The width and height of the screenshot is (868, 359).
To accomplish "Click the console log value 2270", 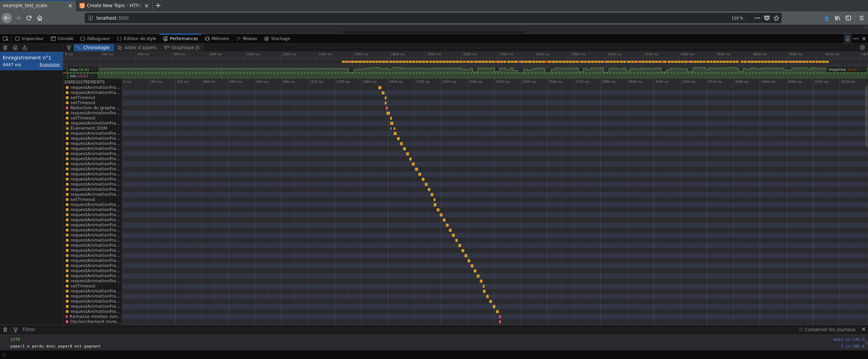I will coord(15,339).
